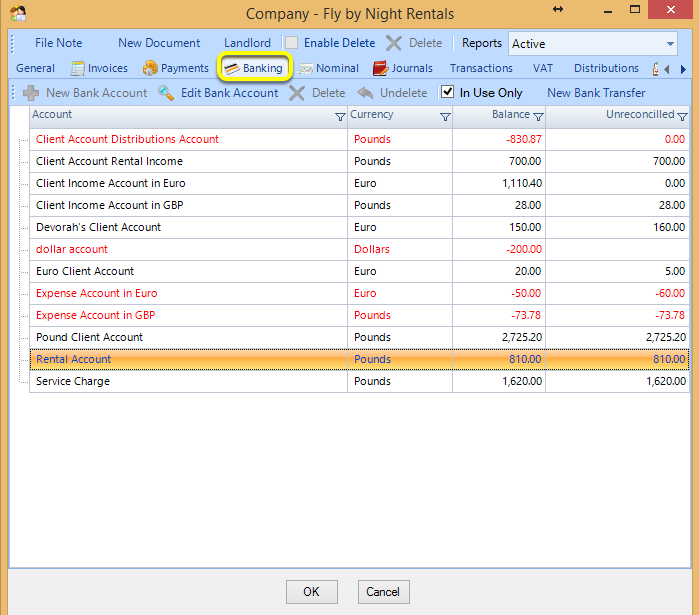Open the Balance column filter
The width and height of the screenshot is (699, 615).
coord(538,117)
